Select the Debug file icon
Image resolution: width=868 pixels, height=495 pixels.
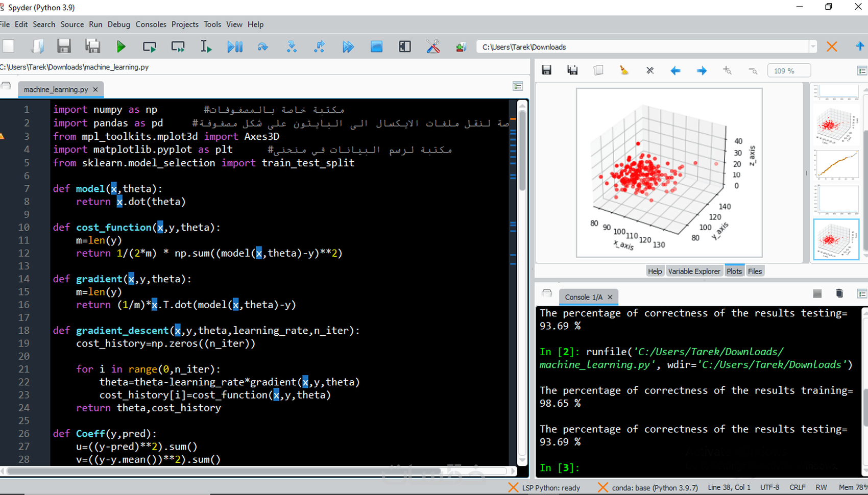[x=235, y=46]
